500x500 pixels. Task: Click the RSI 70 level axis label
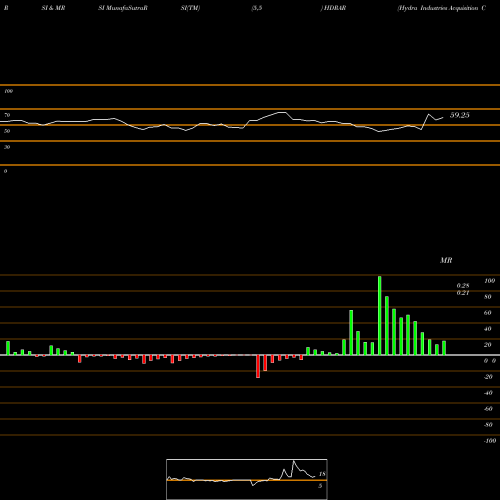pyautogui.click(x=7, y=115)
